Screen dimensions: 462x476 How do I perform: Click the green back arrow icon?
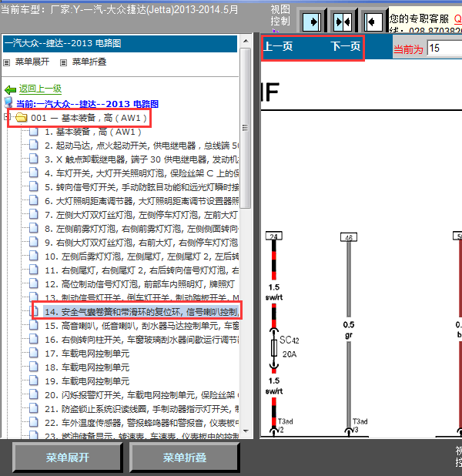[x=10, y=89]
